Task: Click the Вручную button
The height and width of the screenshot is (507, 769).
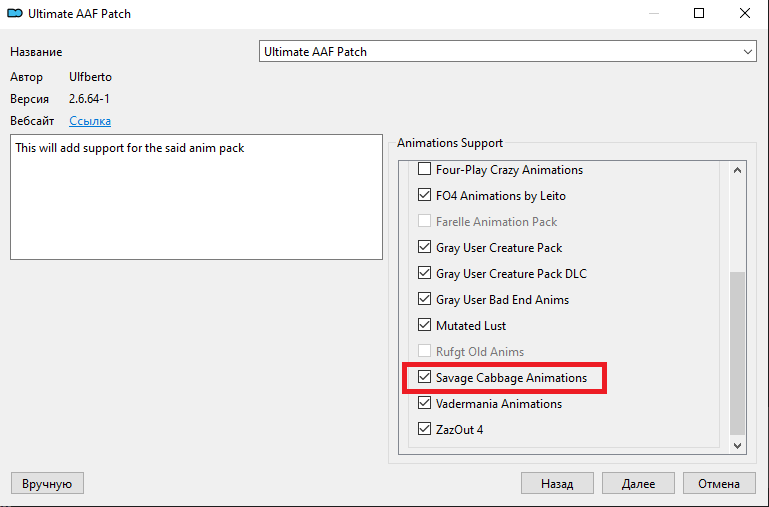Action: coord(47,484)
